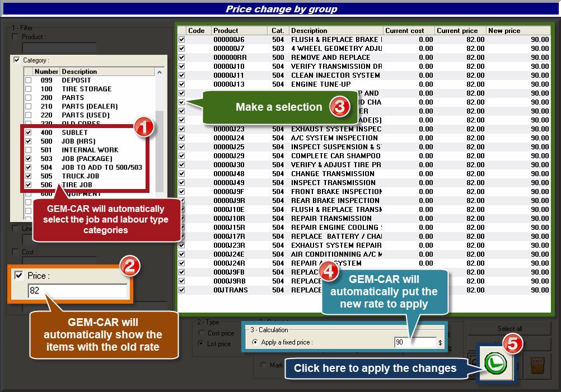Click product code 0000J9RB
Screen dimensions: 561x392
click(230, 281)
